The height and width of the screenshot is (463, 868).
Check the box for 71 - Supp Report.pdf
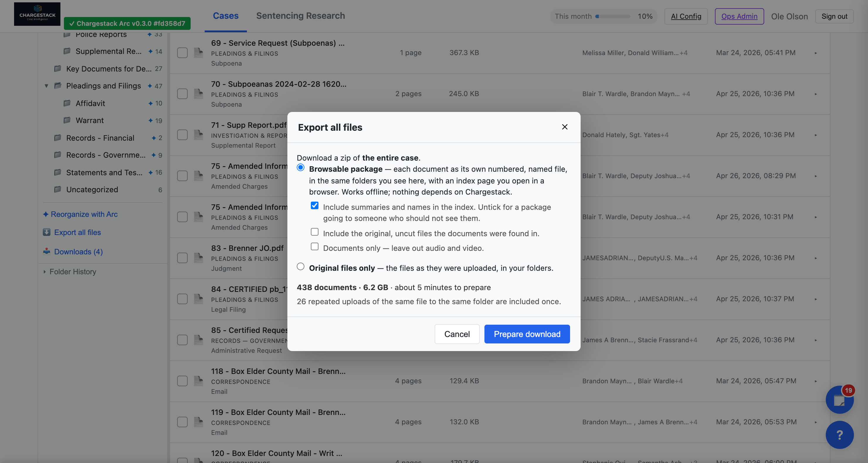[182, 135]
